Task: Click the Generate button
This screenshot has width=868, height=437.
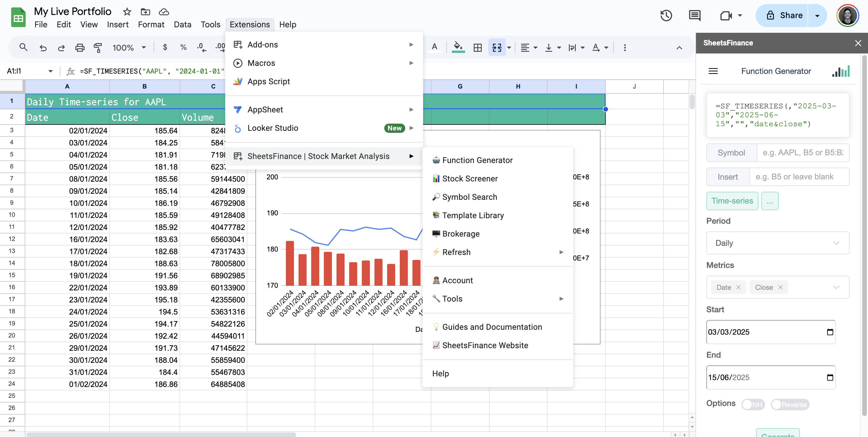Action: click(x=778, y=434)
